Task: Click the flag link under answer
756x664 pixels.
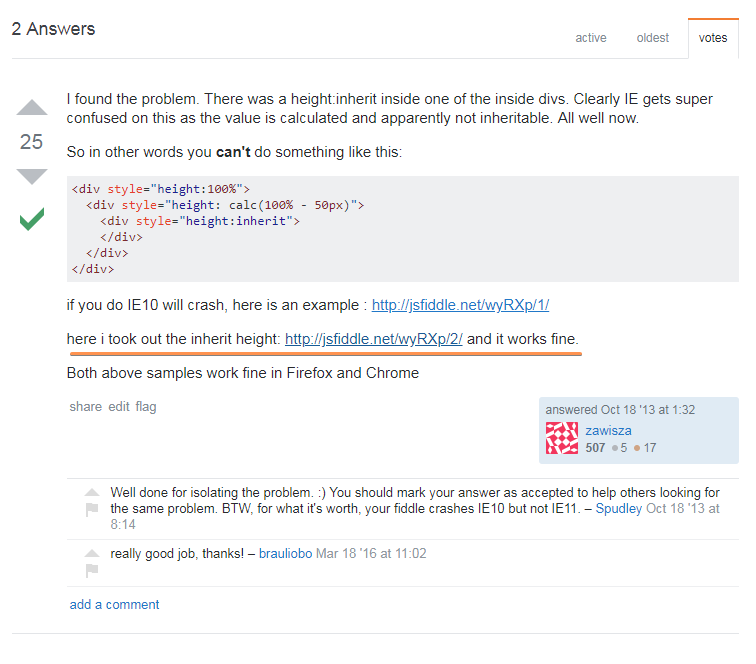Action: [146, 407]
